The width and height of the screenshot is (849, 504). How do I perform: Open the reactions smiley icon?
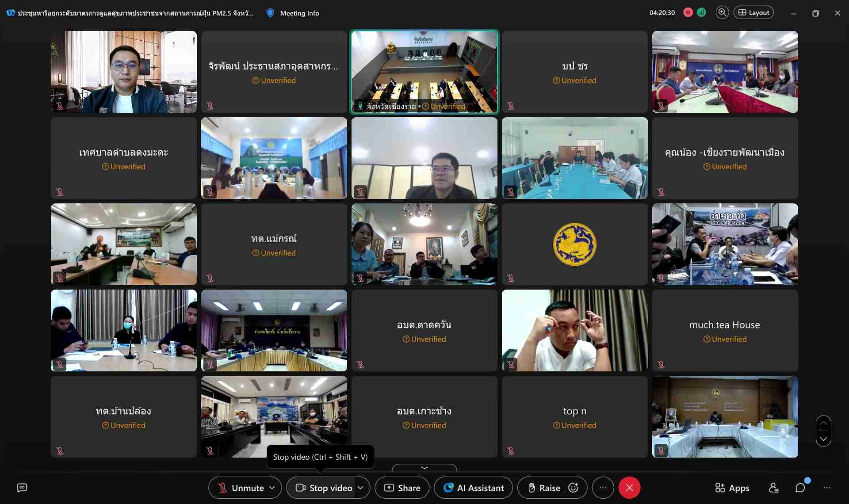(574, 488)
